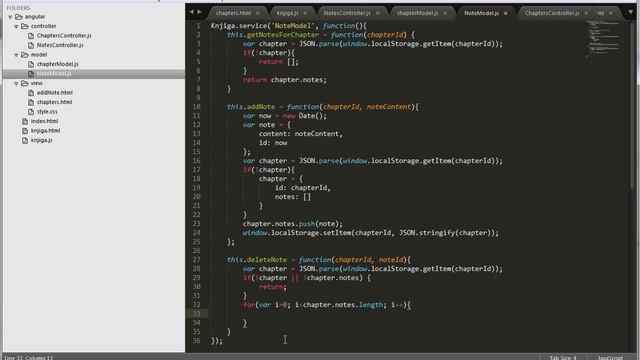640x360 pixels.
Task: Click 'chapter.notes.push(note);' on line 23
Action: point(293,224)
